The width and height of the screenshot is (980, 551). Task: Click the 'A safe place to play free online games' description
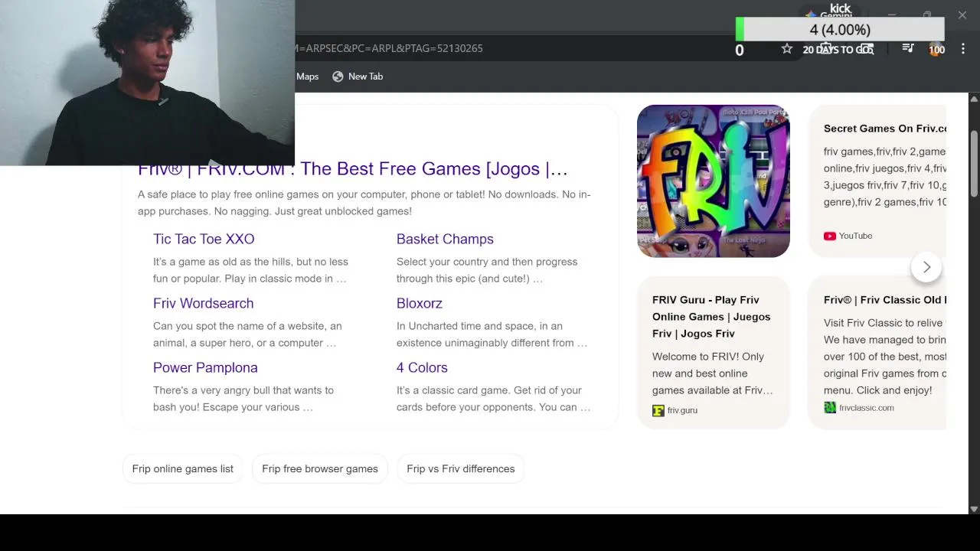[x=364, y=203]
